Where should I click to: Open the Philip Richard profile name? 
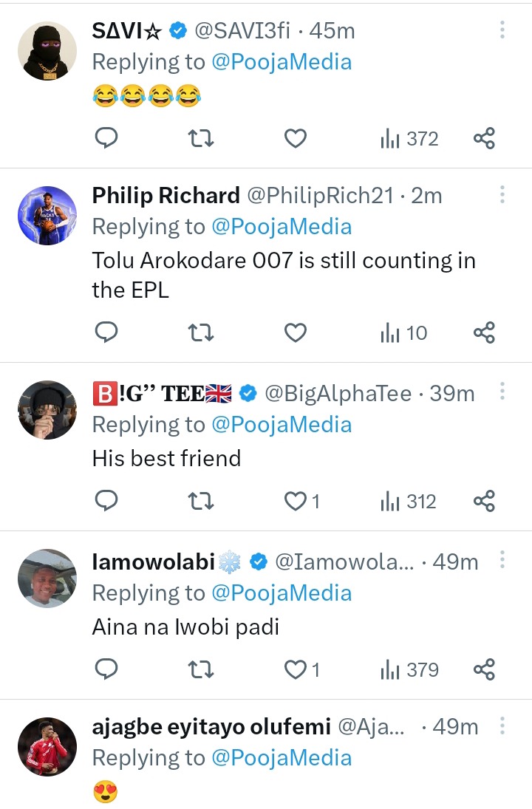click(166, 195)
